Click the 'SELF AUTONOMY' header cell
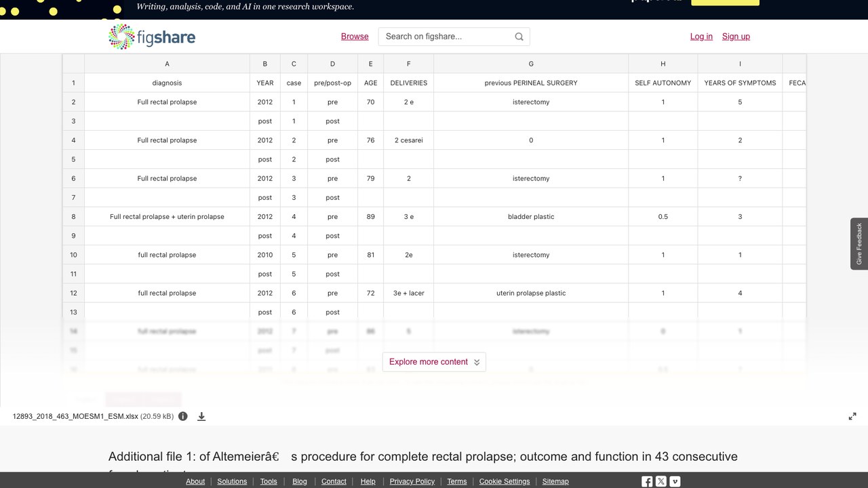Image resolution: width=868 pixels, height=488 pixels. (663, 83)
